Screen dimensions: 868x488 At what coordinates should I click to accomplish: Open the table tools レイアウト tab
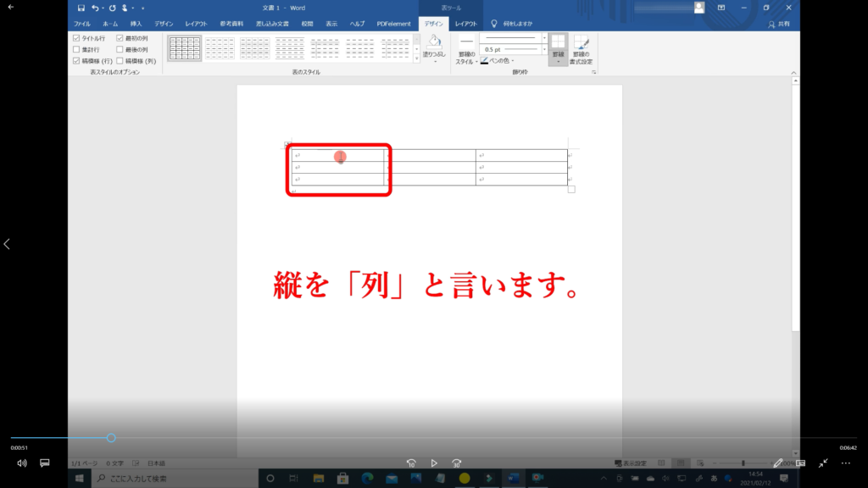point(465,25)
